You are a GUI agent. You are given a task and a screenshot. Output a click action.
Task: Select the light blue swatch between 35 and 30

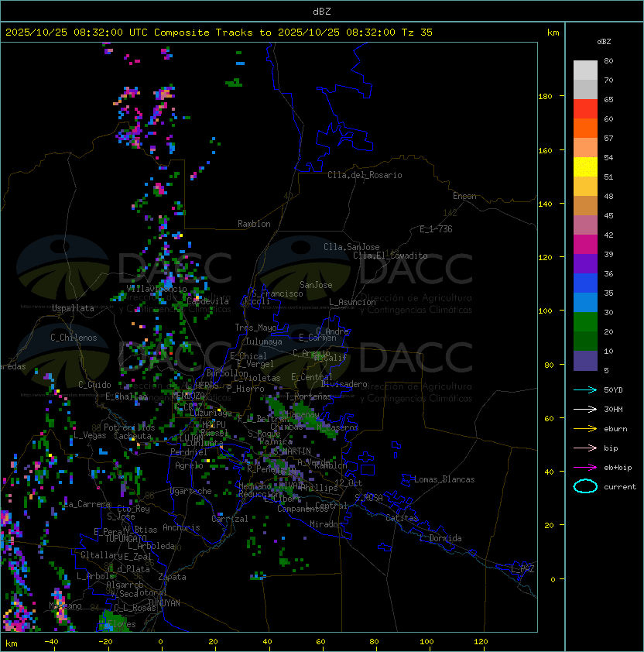[585, 303]
